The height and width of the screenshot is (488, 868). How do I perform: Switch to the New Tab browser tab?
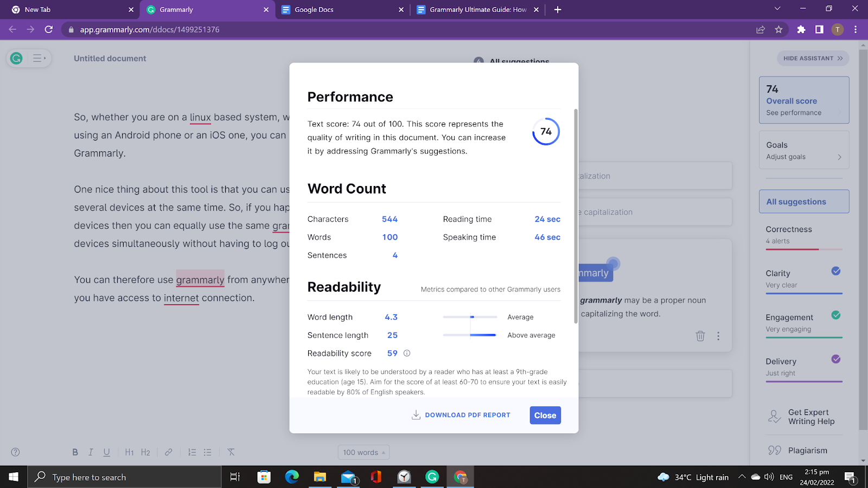72,10
